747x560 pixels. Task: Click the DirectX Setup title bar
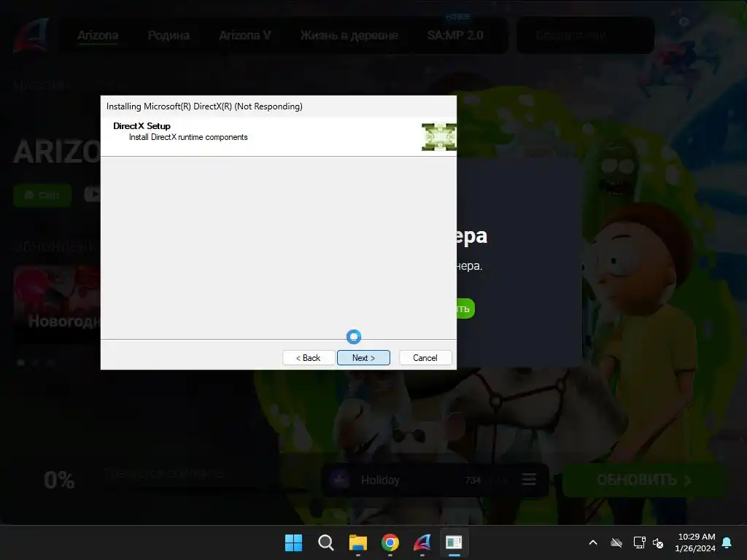click(x=278, y=106)
